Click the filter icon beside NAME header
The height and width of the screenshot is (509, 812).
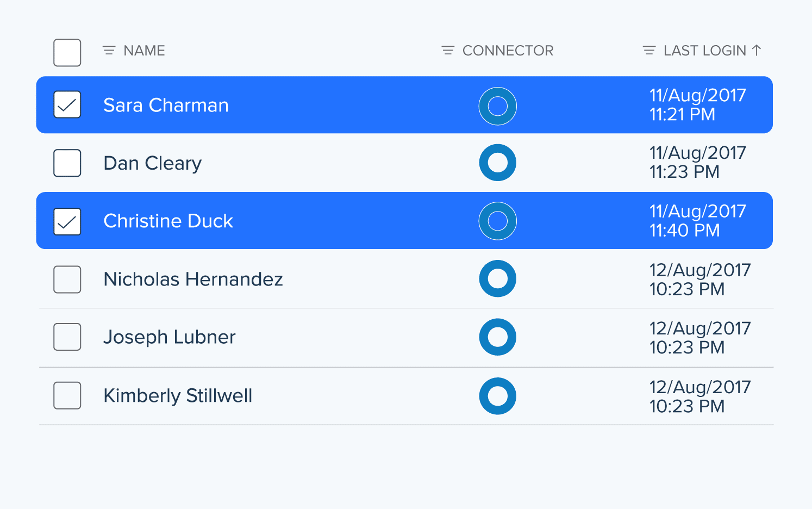[109, 51]
